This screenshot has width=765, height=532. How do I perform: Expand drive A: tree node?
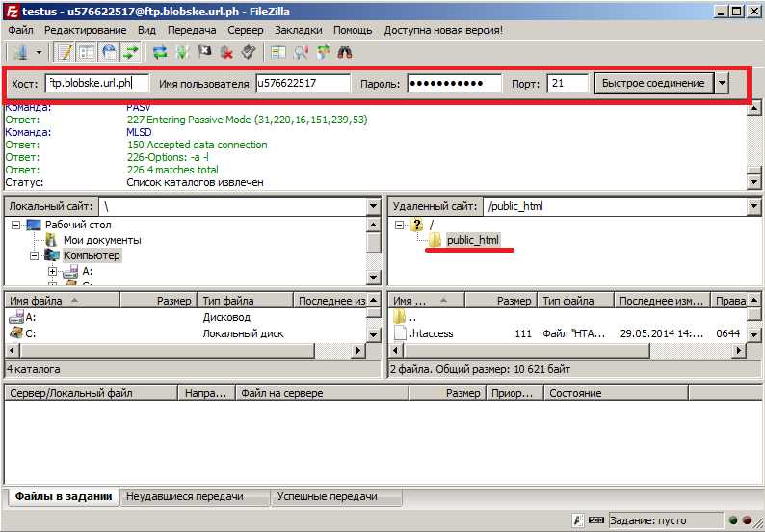[x=53, y=271]
